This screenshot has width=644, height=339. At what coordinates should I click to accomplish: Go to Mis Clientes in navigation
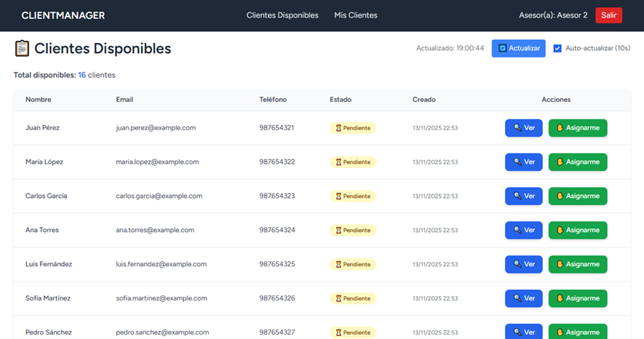(x=355, y=15)
